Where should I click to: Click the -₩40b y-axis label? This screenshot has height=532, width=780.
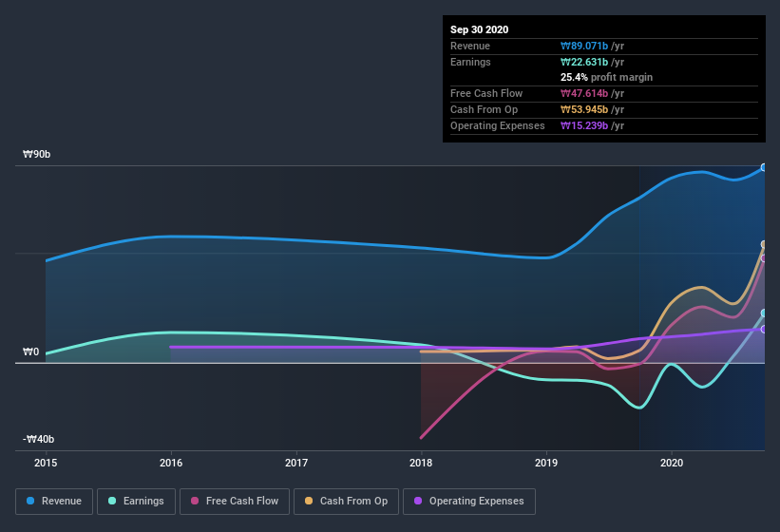point(38,439)
